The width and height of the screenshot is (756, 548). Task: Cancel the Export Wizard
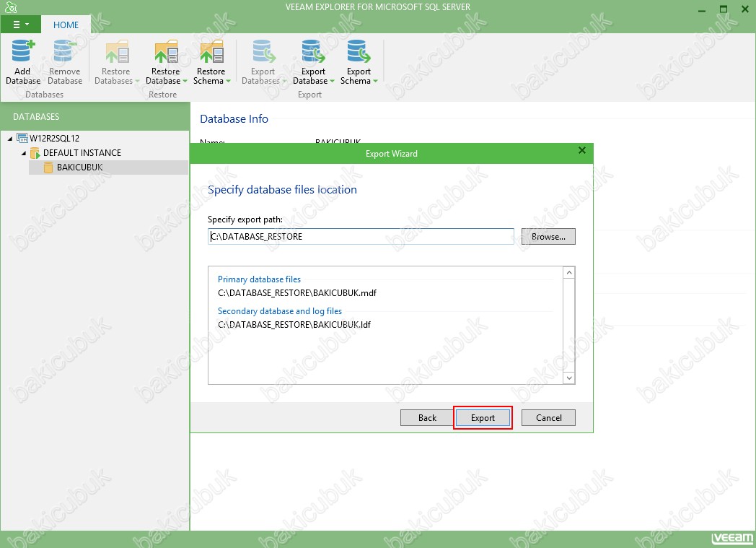549,418
